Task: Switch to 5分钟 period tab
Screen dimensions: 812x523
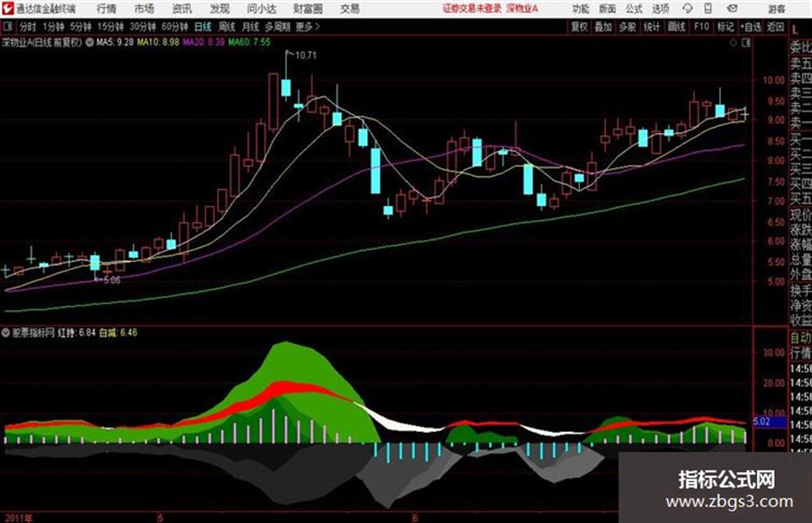Action: pos(80,27)
